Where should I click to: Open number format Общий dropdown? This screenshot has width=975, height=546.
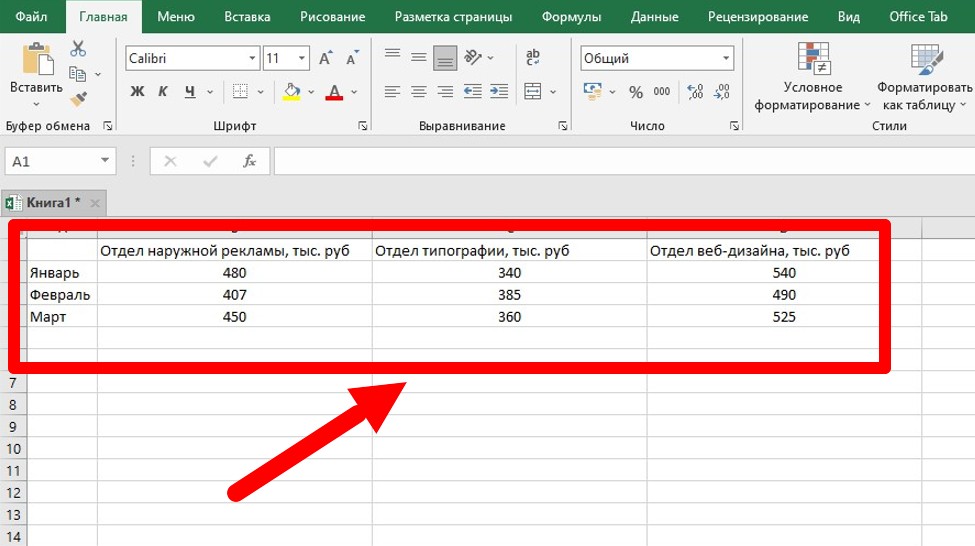coord(726,58)
